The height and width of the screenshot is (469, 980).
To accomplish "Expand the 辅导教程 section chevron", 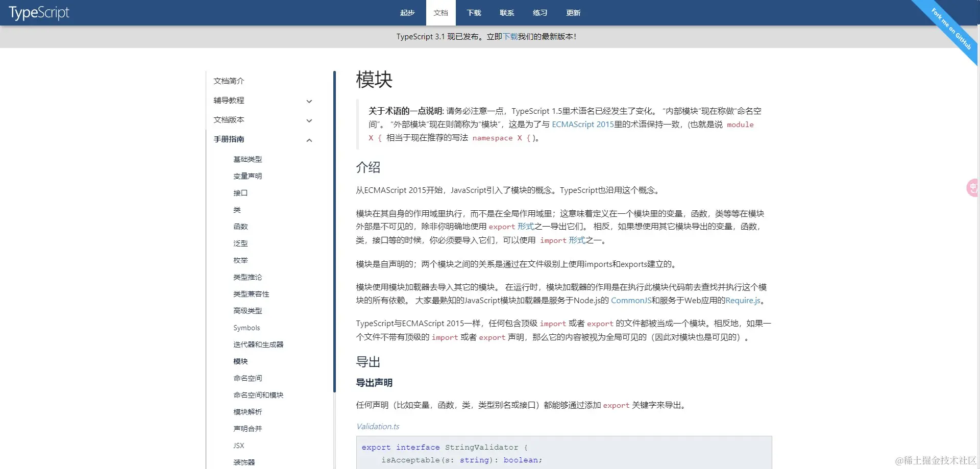I will point(309,101).
